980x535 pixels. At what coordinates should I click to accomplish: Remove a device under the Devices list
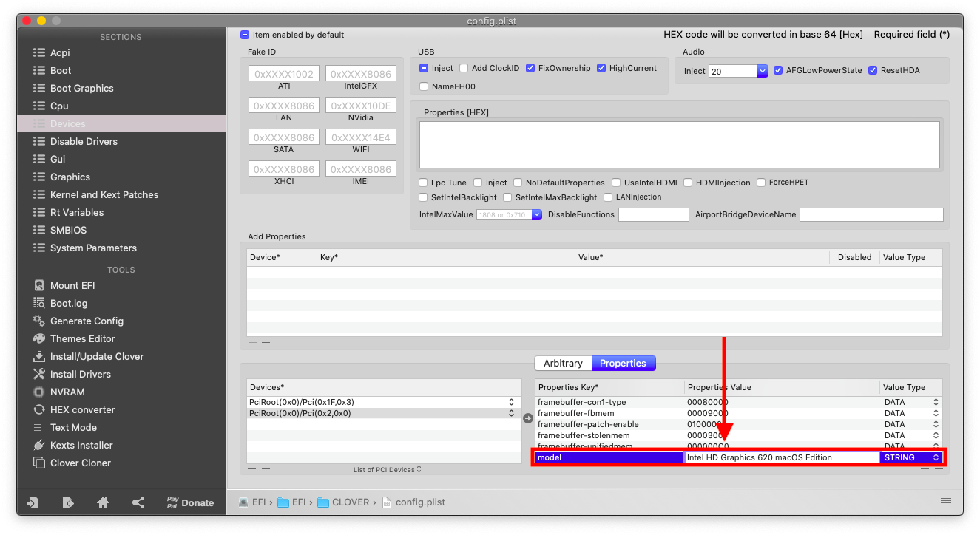pos(253,469)
